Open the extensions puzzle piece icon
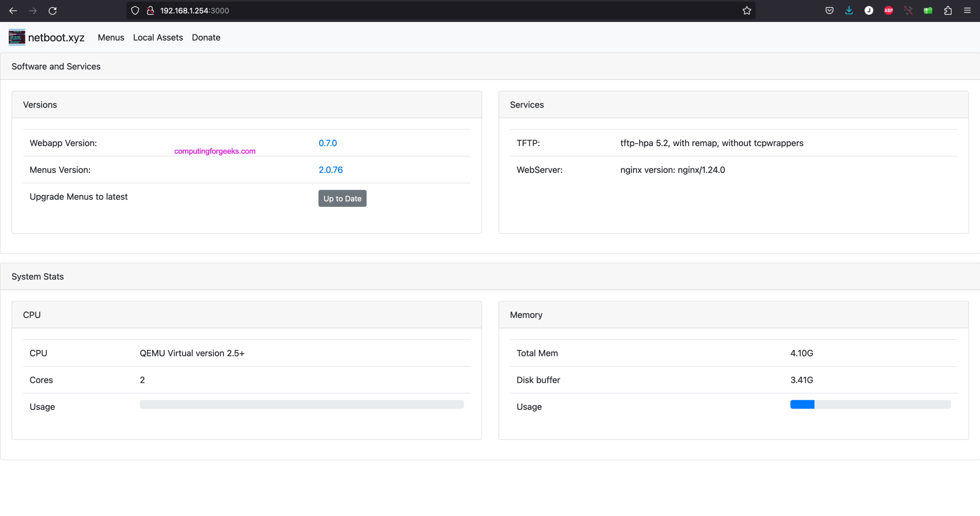Image resolution: width=980 pixels, height=516 pixels. [x=948, y=10]
